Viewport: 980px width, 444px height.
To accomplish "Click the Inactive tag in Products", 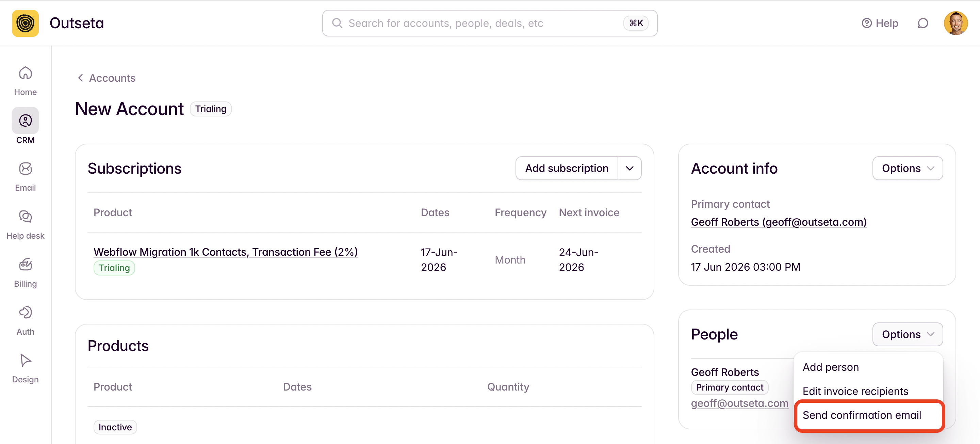I will coord(115,427).
